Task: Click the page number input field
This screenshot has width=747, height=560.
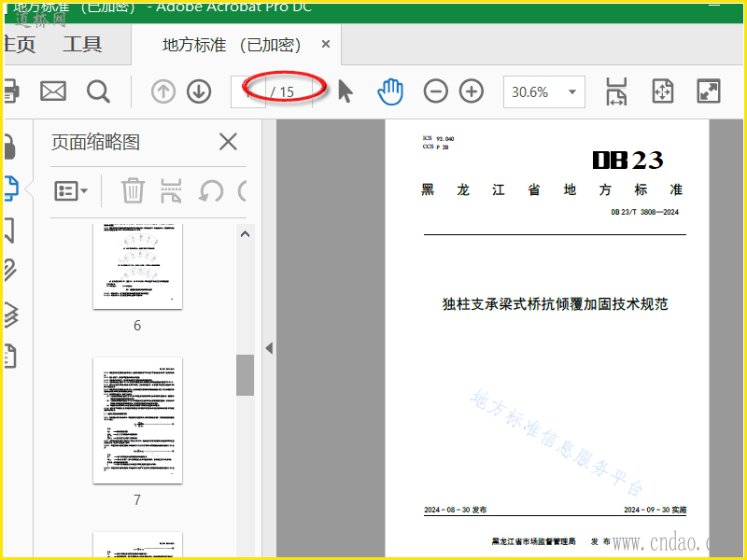Action: click(x=248, y=91)
